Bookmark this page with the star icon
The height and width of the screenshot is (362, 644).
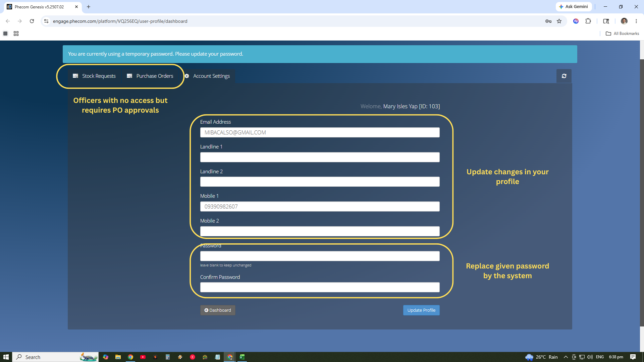[x=559, y=21]
